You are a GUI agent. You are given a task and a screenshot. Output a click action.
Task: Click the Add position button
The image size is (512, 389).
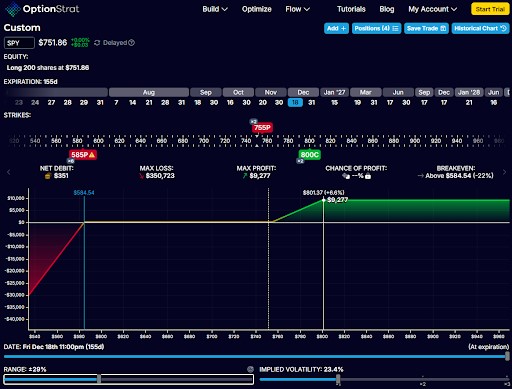(x=336, y=28)
